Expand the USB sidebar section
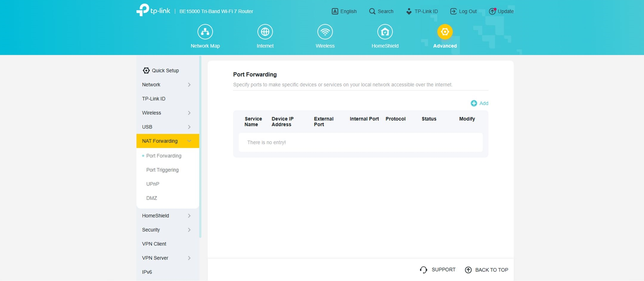This screenshot has width=644, height=281. 166,127
